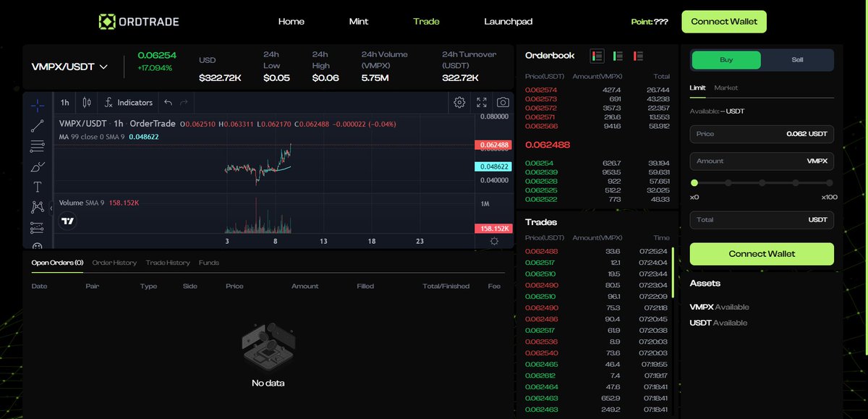Click the VMPX Available asset row
Viewport: 868px width, 419px height.
click(720, 307)
